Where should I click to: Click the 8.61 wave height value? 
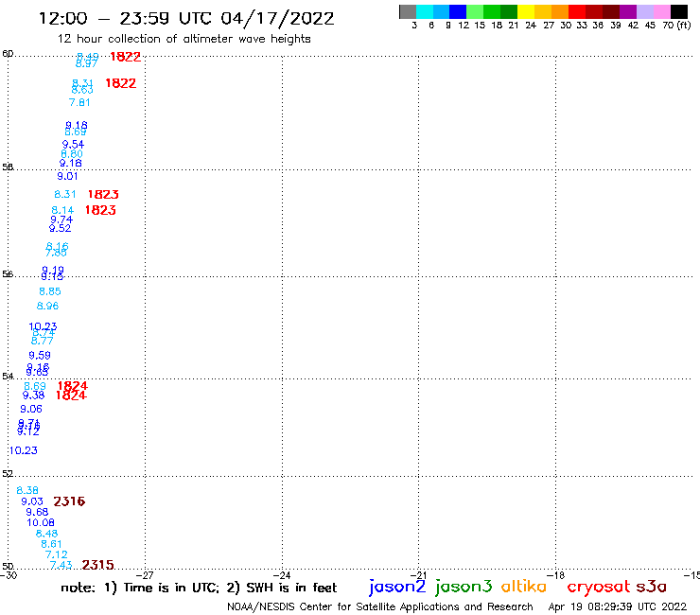pos(51,544)
